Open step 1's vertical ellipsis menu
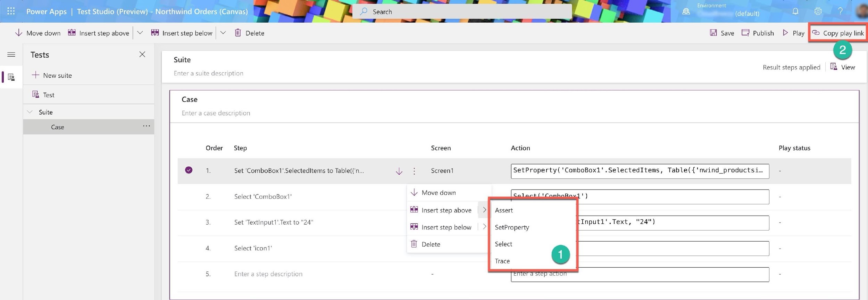Image resolution: width=868 pixels, height=300 pixels. coord(414,171)
